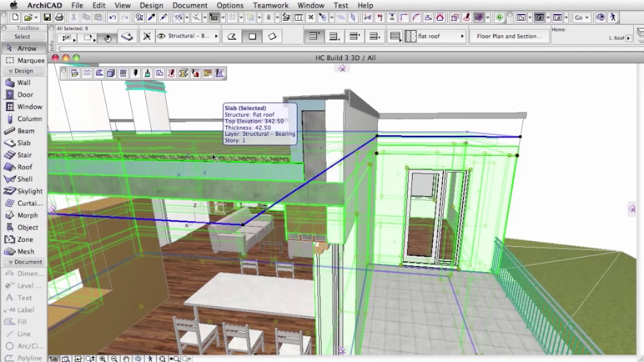The width and height of the screenshot is (644, 362).
Task: Pick the Curtain Wall tool
Action: click(x=24, y=203)
